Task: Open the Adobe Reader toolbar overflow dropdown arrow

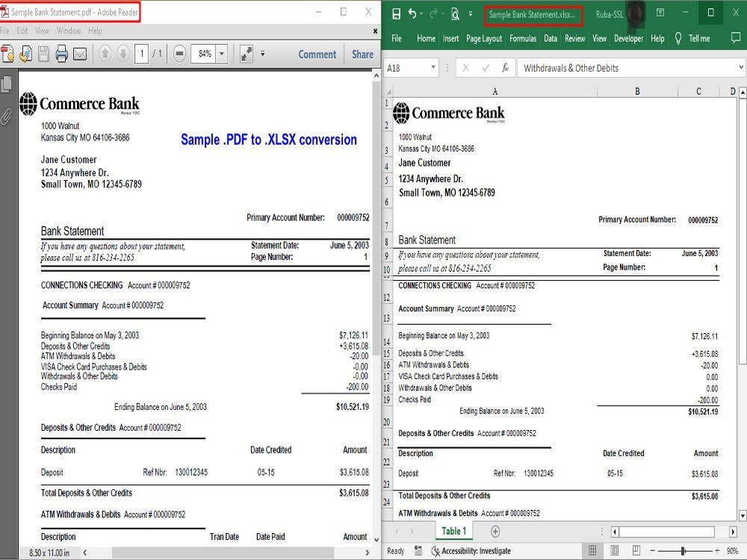Action: (x=262, y=54)
